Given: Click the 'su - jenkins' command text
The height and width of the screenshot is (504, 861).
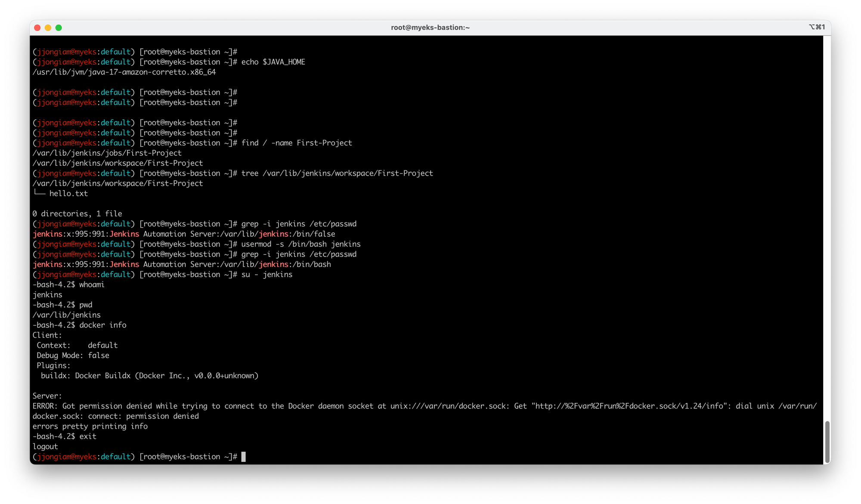Looking at the screenshot, I should [x=266, y=275].
